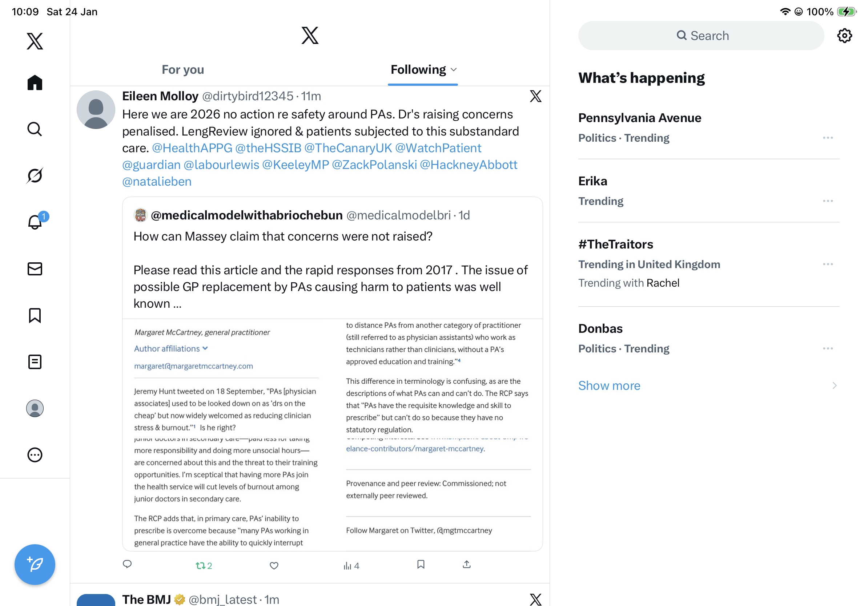Expand the Following tab dropdown chevron
Viewport: 868px width, 606px height.
tap(454, 69)
